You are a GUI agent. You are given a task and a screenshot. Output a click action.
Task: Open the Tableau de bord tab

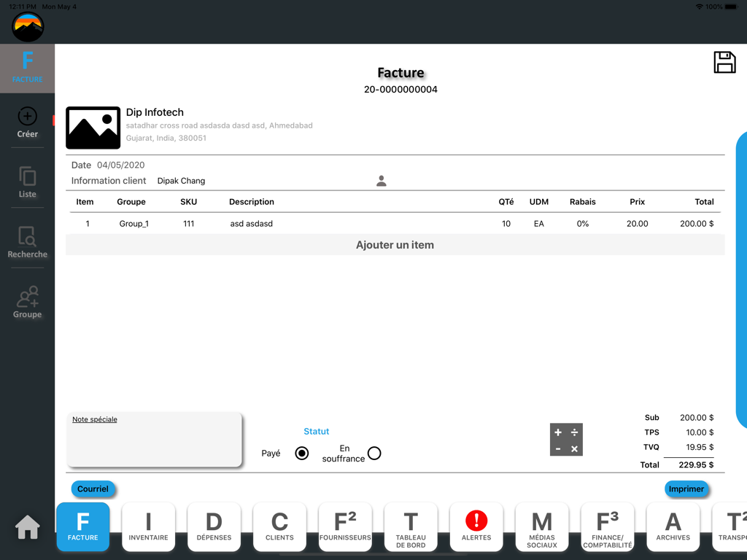[411, 526]
